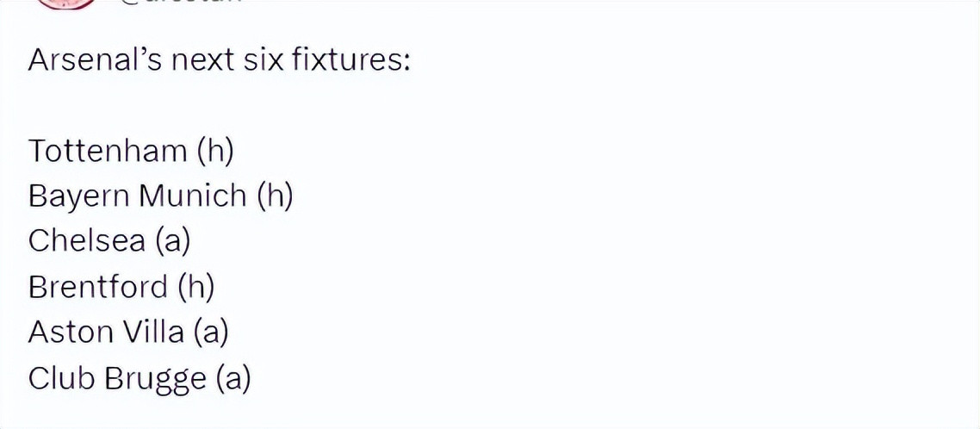980x429 pixels.
Task: Select the word "Bayern"
Action: pos(78,196)
